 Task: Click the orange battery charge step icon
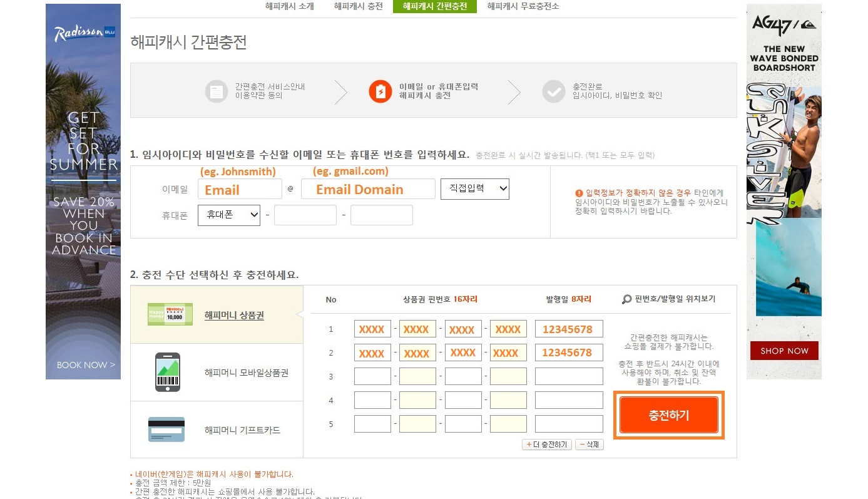(x=380, y=91)
